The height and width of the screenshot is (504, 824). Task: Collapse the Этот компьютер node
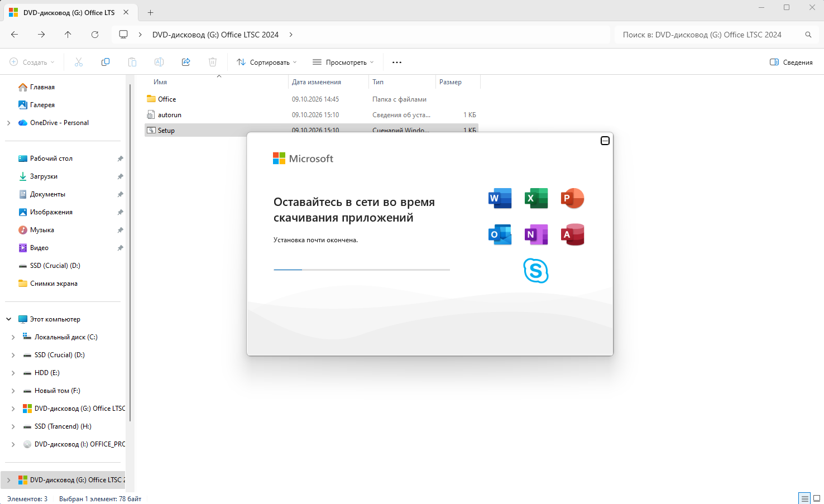click(9, 319)
